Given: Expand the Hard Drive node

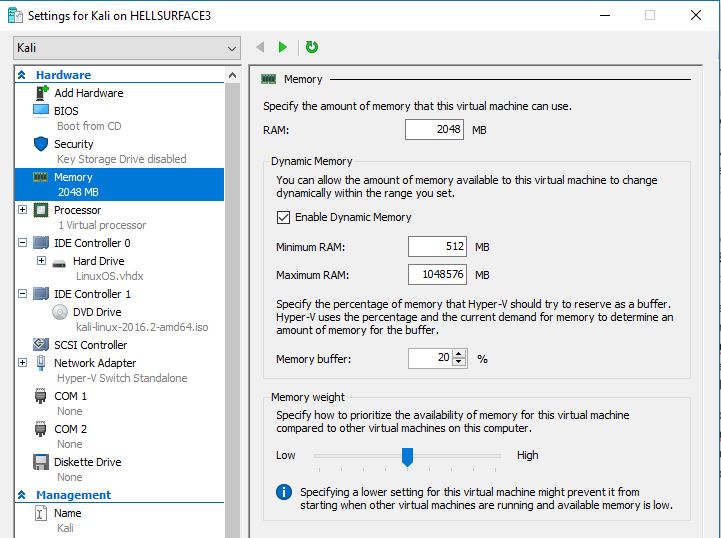Looking at the screenshot, I should (41, 261).
